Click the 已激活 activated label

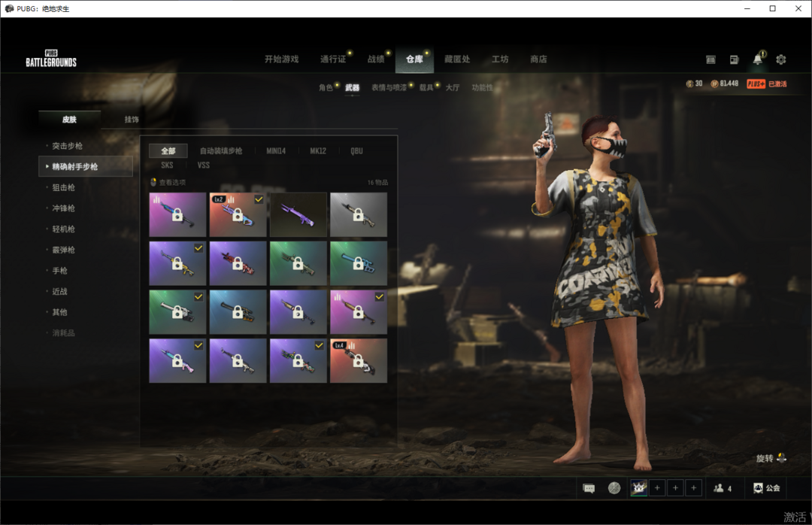click(x=777, y=84)
